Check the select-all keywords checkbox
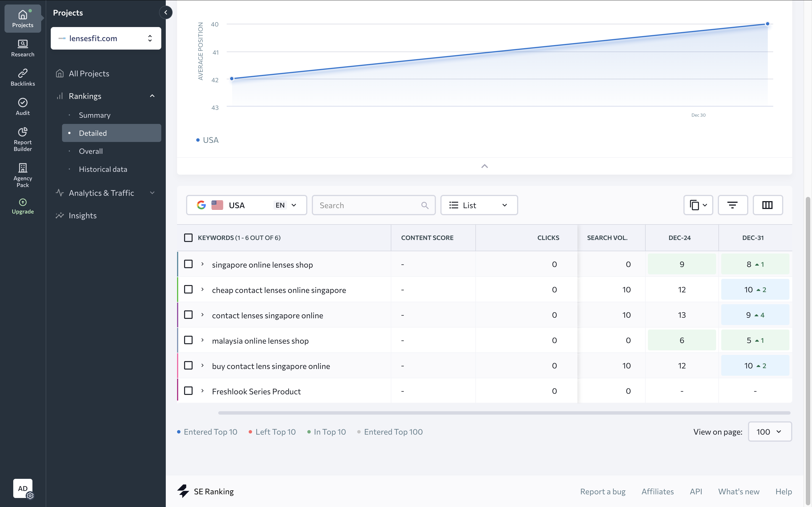Image resolution: width=812 pixels, height=507 pixels. click(188, 238)
